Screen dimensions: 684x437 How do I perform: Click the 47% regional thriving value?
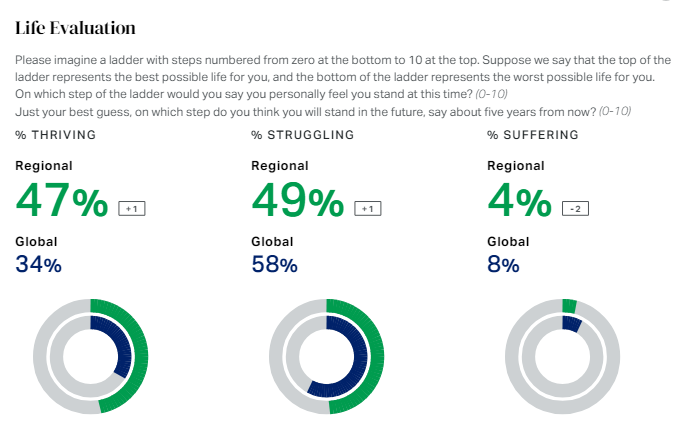tap(62, 201)
